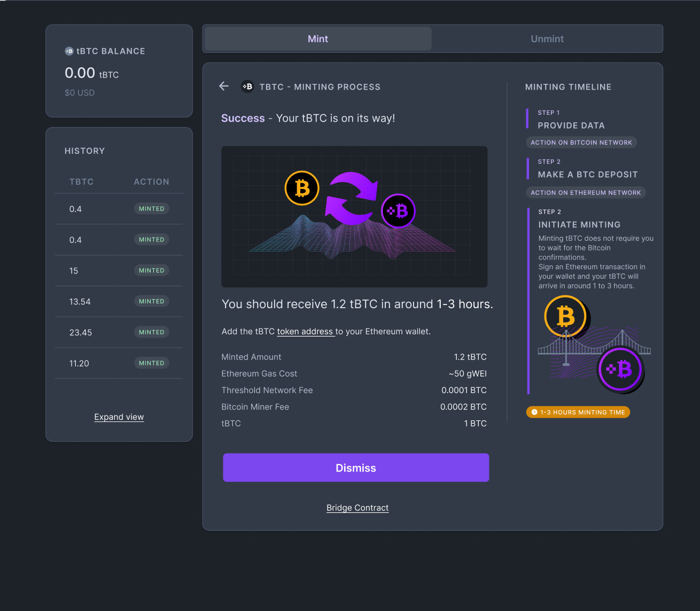Click the 1-3 Hours Minting Time badge
The image size is (700, 611).
[578, 412]
